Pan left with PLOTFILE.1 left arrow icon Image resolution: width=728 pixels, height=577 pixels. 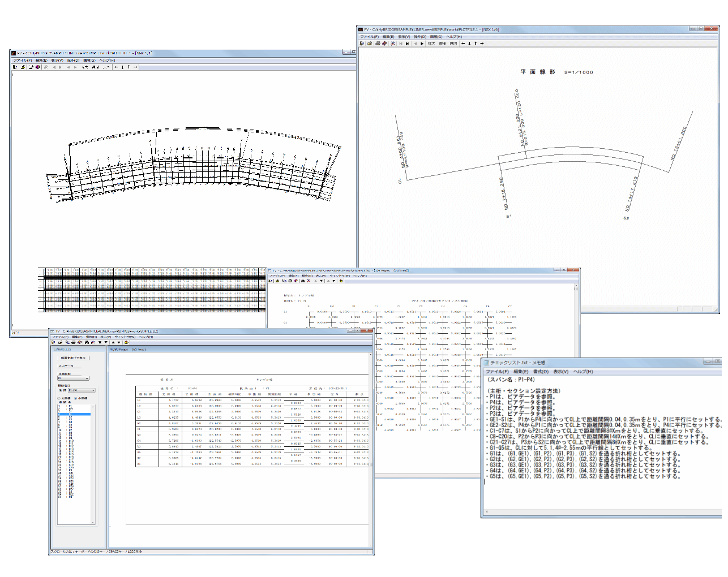tap(463, 44)
